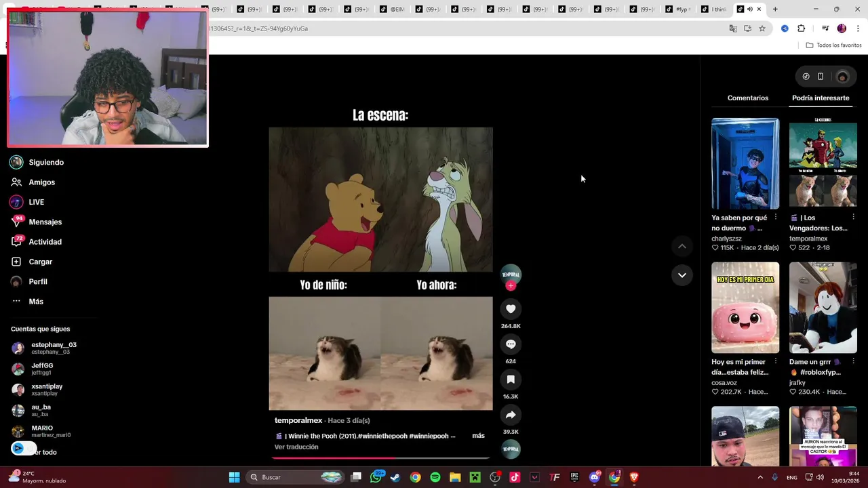Save the video with the bookmark icon
The image size is (868, 488).
coord(511,380)
